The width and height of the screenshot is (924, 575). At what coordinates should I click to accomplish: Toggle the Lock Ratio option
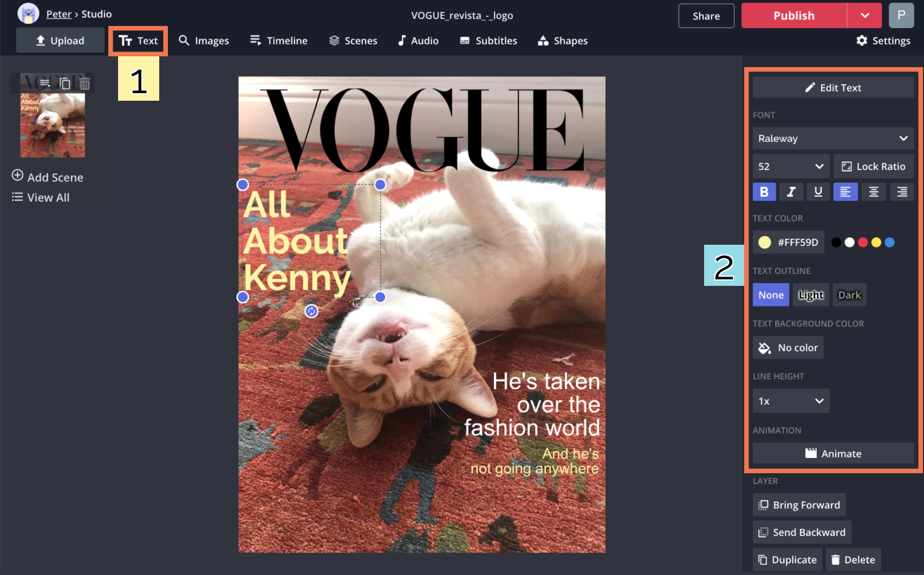873,167
